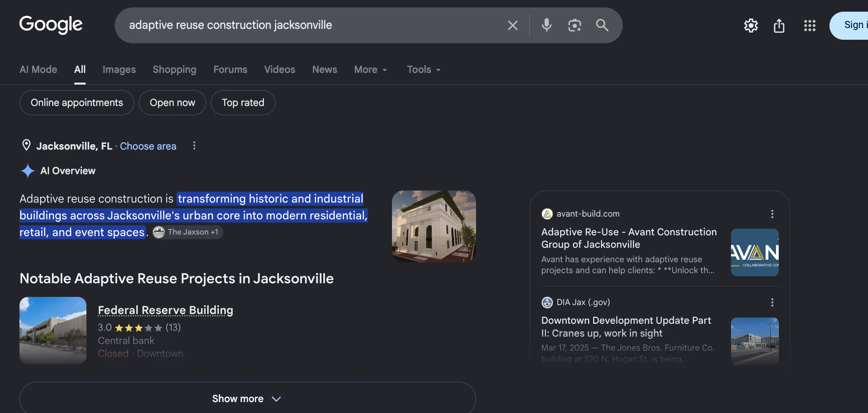This screenshot has height=413, width=868.
Task: Open Federal Reserve Building link
Action: [x=165, y=310]
